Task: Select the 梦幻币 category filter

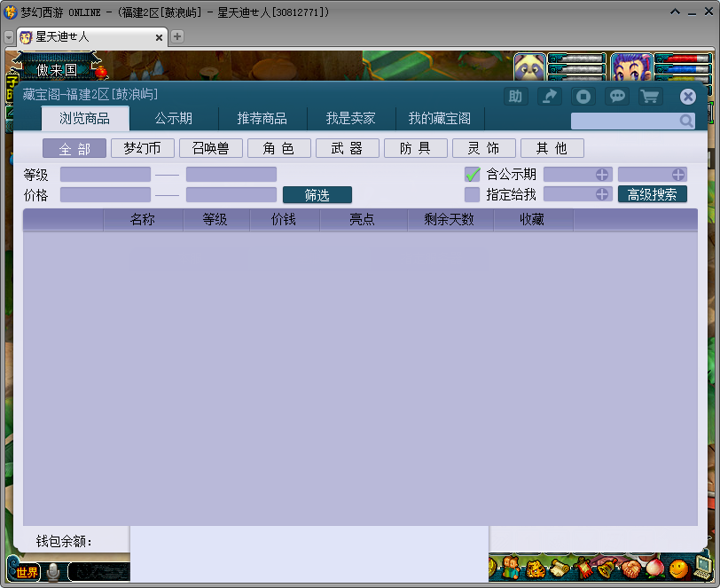Action: pos(143,148)
